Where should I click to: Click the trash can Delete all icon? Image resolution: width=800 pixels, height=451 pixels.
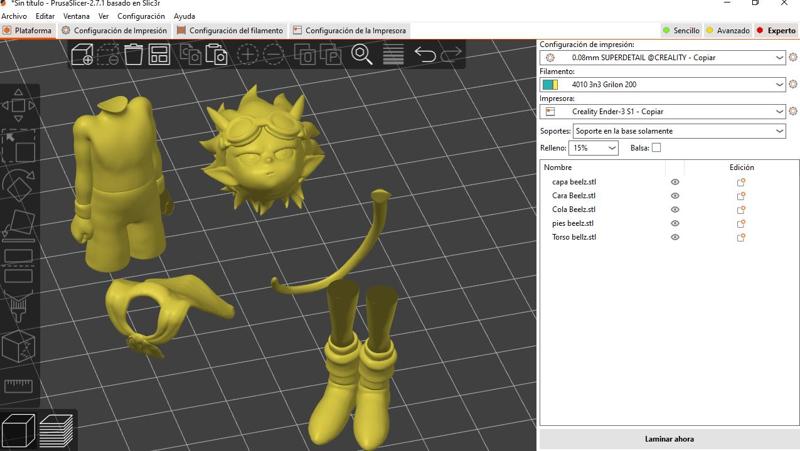click(x=132, y=55)
